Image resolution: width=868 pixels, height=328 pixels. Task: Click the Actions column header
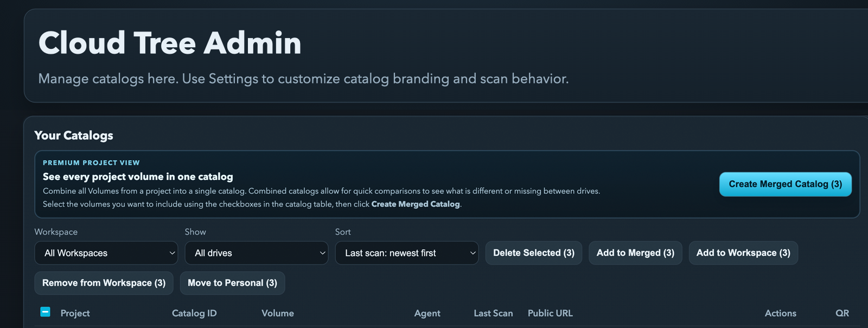[781, 313]
